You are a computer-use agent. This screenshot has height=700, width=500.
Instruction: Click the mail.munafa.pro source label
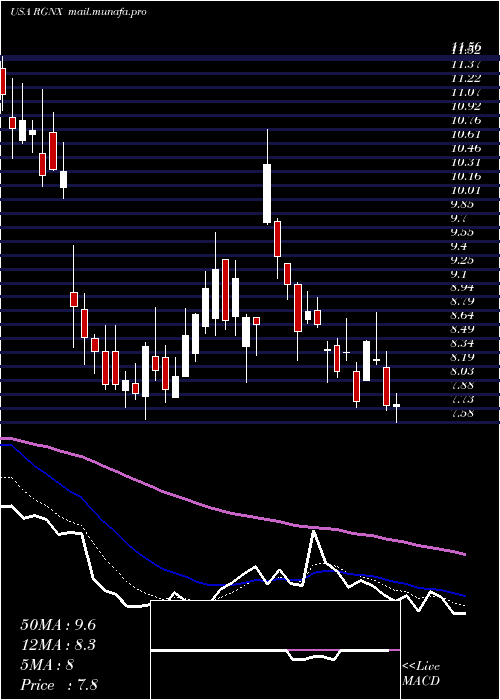pos(108,12)
